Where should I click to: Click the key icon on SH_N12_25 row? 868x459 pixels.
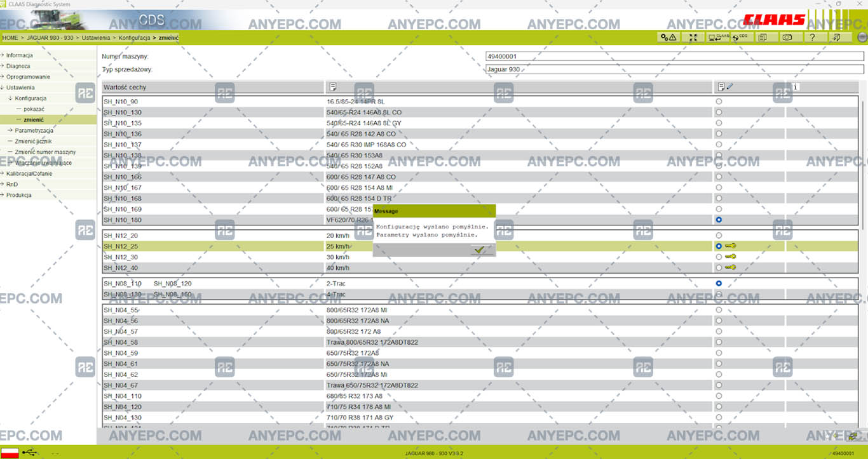click(x=730, y=246)
